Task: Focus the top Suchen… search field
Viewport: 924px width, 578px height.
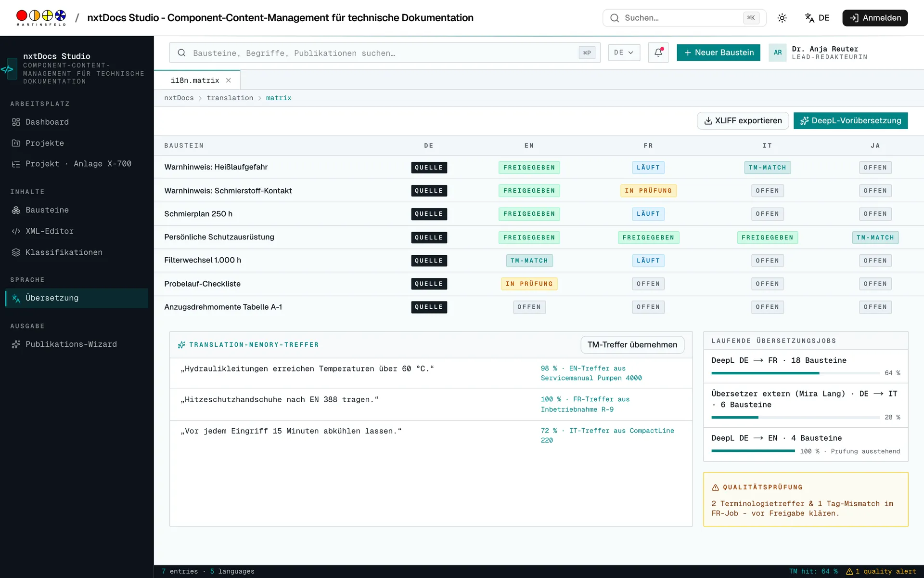Action: tap(684, 18)
